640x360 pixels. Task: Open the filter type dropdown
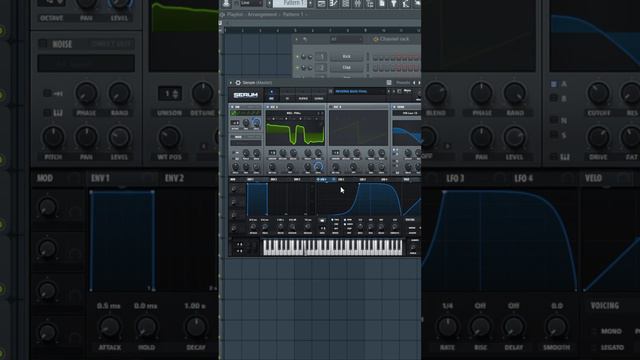click(x=409, y=113)
